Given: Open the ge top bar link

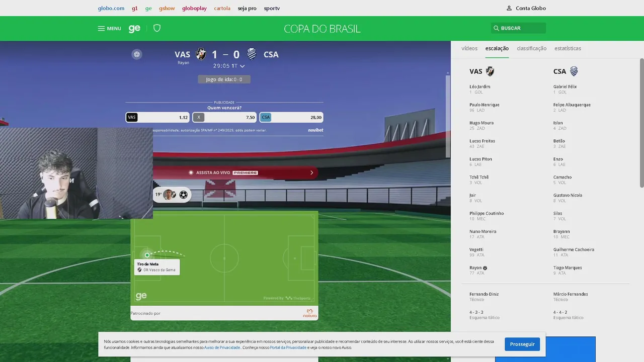Looking at the screenshot, I should (x=148, y=8).
